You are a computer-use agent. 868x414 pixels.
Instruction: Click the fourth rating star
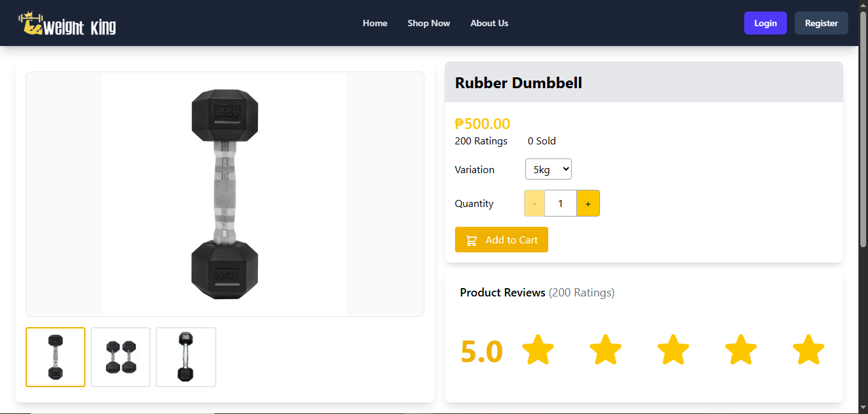[x=741, y=350]
